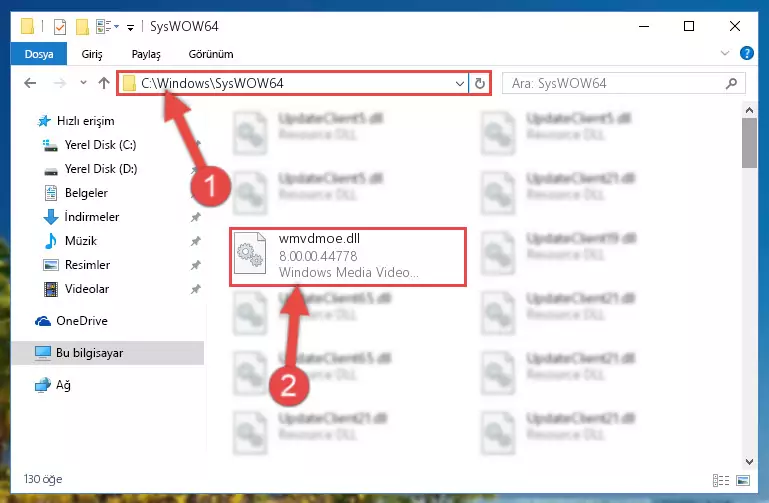Maximize the SysWOW64 window
This screenshot has width=769, height=503.
[689, 26]
